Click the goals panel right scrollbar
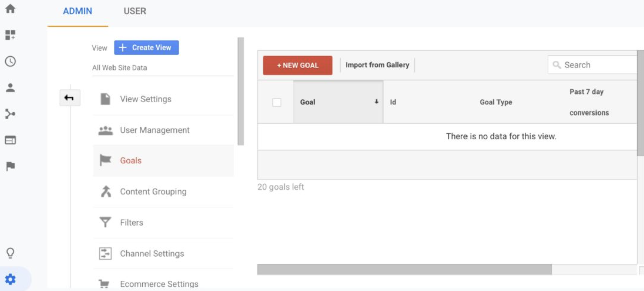 (640, 103)
